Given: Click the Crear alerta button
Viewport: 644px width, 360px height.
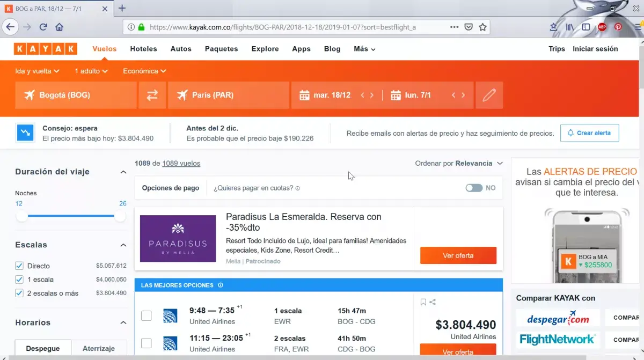Looking at the screenshot, I should tap(589, 133).
